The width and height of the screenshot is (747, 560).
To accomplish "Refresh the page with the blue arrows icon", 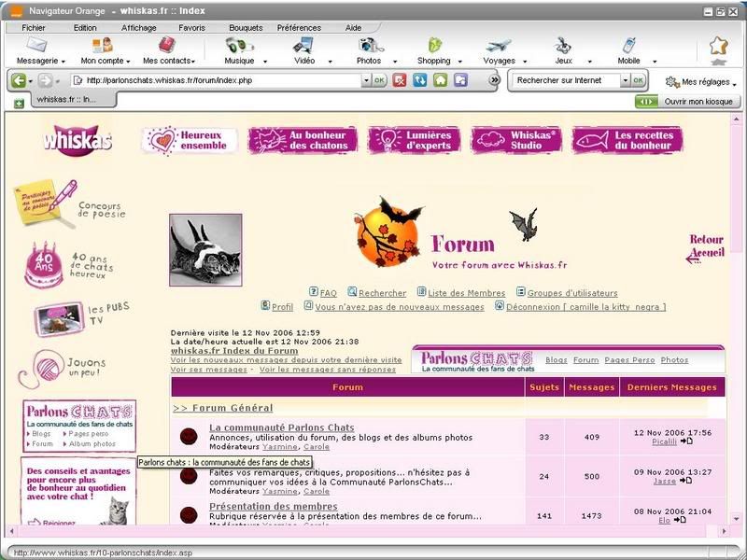I will (x=419, y=80).
